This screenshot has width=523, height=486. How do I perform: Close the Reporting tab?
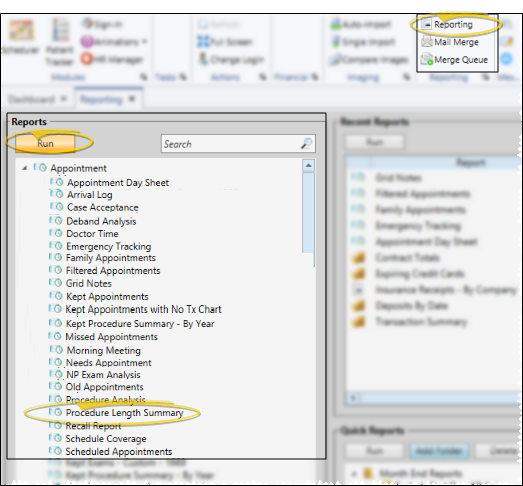tap(132, 99)
